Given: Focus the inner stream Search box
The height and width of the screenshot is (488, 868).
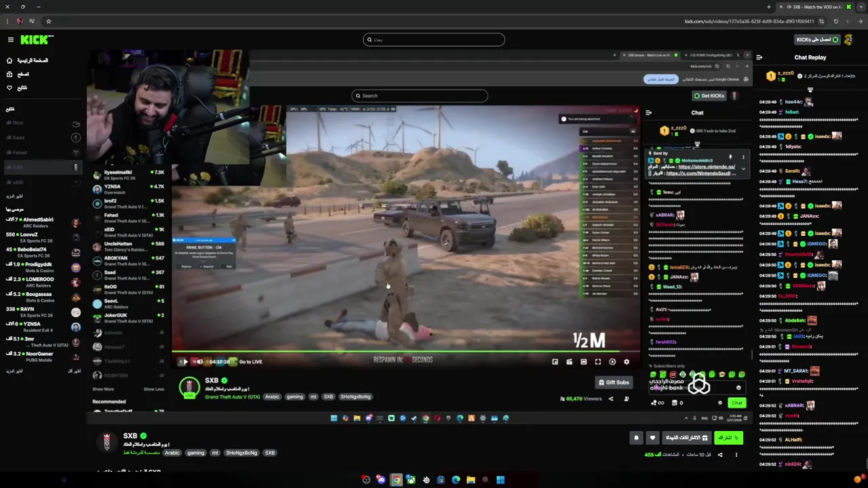Looking at the screenshot, I should (x=419, y=96).
